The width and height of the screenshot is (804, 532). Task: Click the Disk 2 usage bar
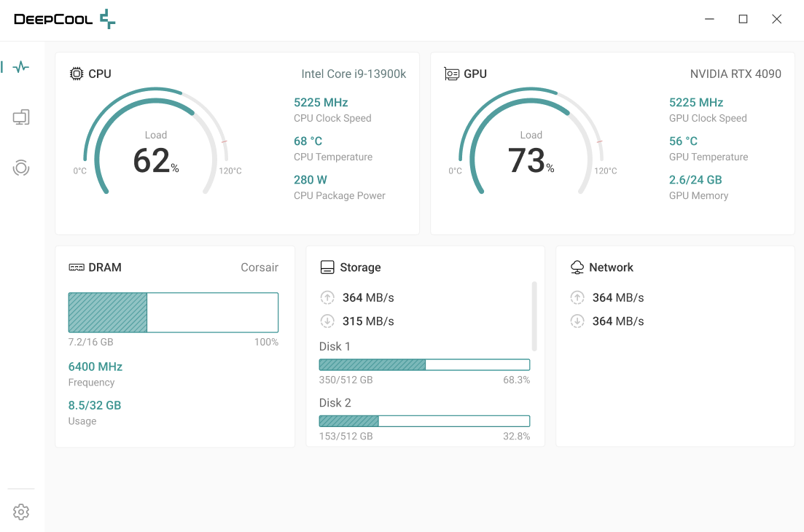424,421
